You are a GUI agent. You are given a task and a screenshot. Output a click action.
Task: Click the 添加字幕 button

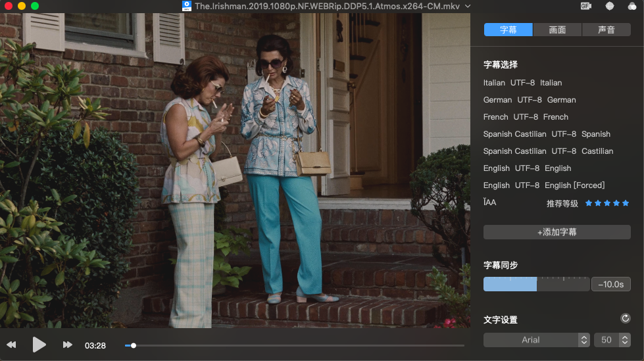click(557, 232)
